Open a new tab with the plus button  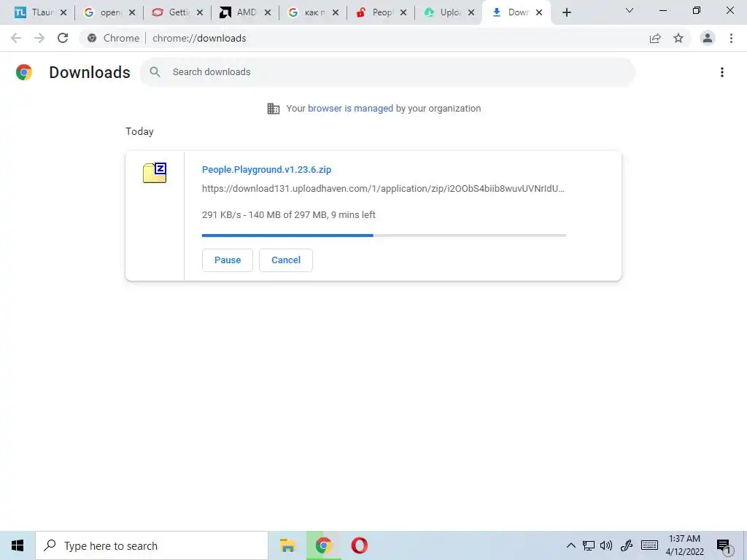pos(566,12)
